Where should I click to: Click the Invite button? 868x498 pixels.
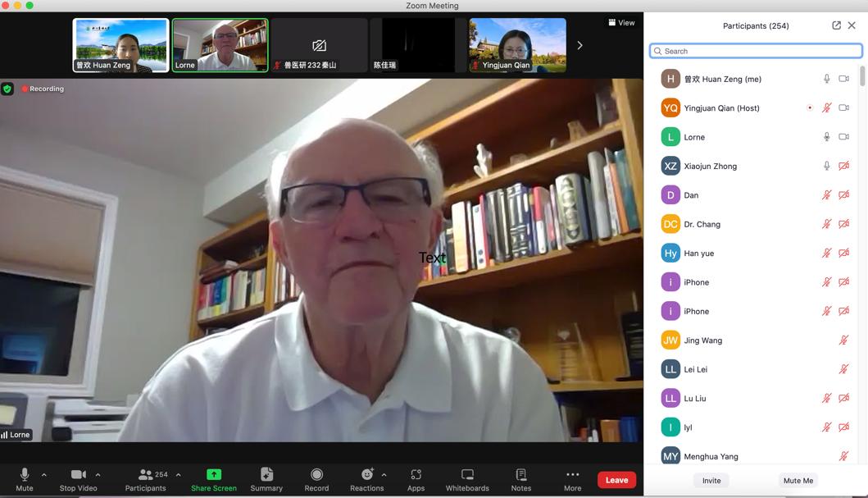[711, 481]
